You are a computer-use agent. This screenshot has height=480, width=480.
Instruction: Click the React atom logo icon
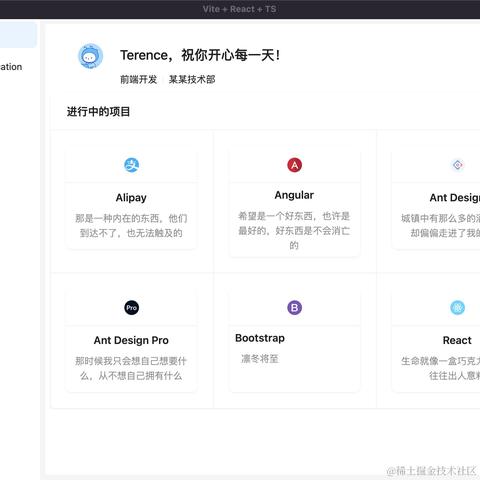pos(458,308)
